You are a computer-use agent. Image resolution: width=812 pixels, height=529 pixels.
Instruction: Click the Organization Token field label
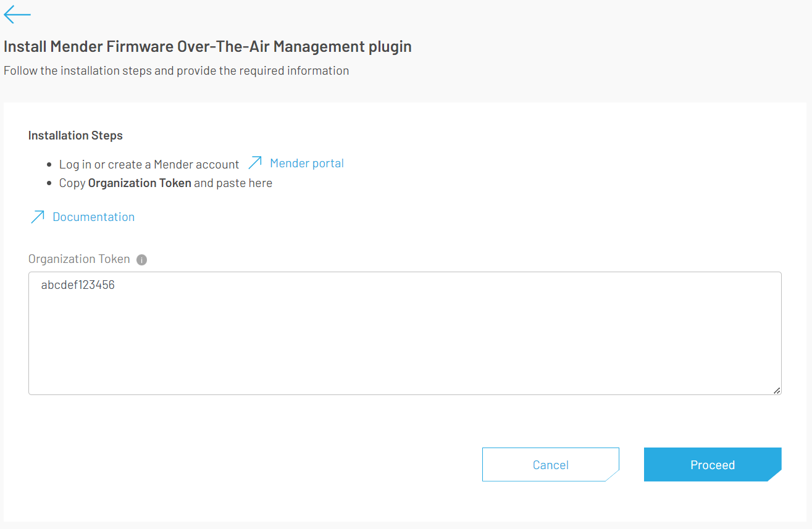click(78, 259)
